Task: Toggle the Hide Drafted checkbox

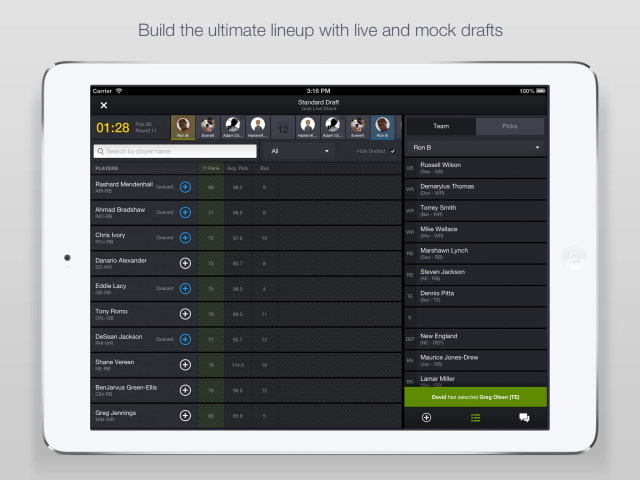Action: pyautogui.click(x=392, y=151)
